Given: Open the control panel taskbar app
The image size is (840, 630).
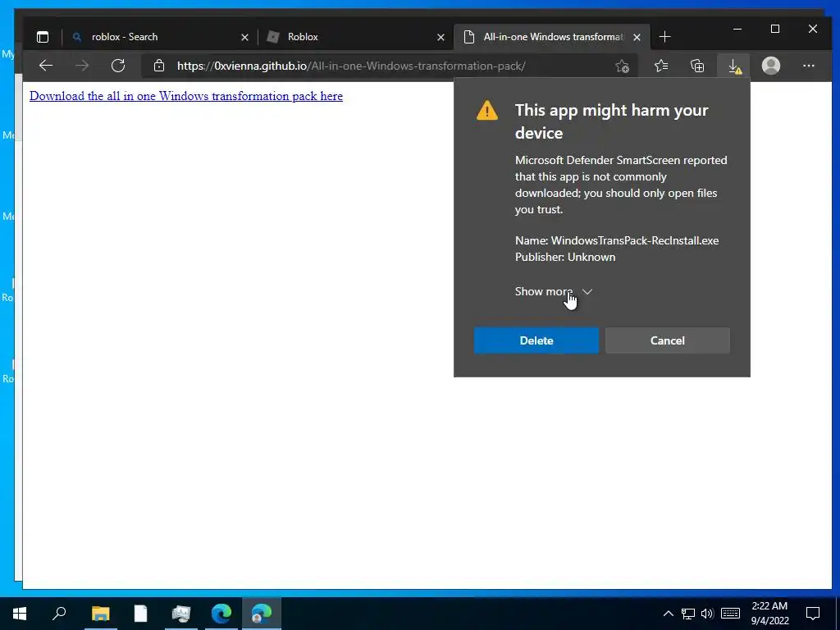Looking at the screenshot, I should [x=181, y=614].
